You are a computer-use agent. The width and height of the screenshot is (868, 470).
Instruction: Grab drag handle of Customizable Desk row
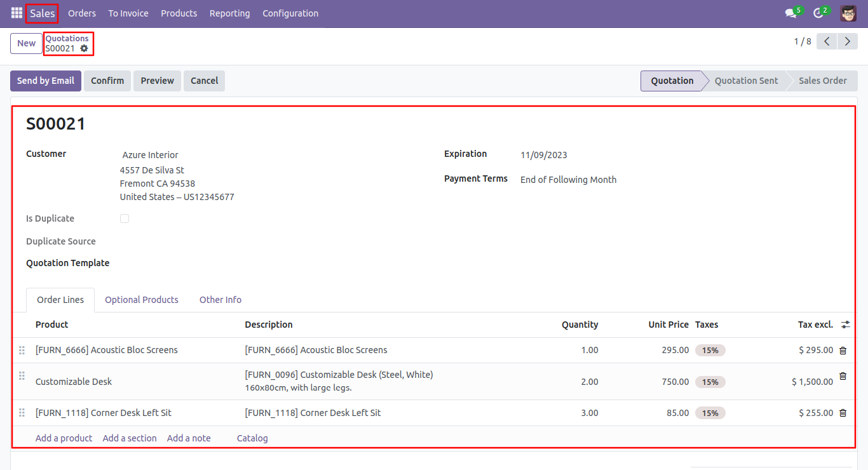[x=22, y=376]
